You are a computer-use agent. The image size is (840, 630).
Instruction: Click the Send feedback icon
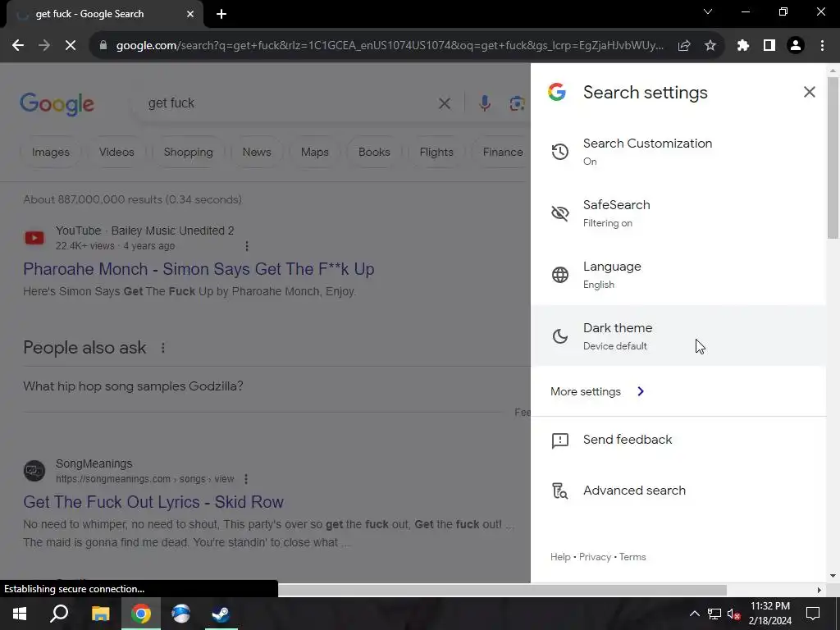559,441
